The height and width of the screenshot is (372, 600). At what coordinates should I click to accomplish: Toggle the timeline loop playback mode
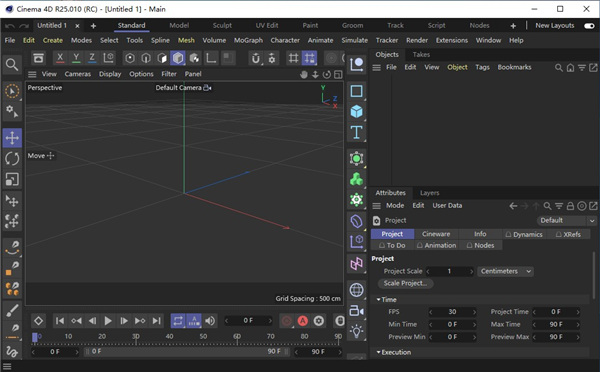point(178,321)
